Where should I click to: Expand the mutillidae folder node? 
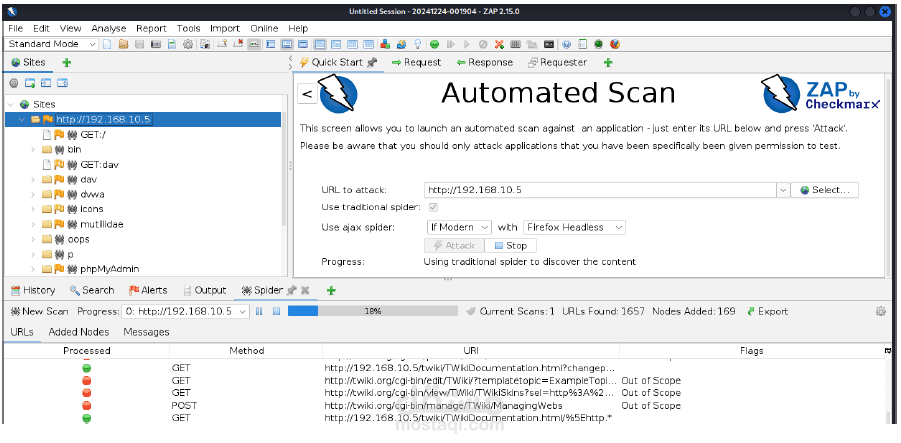pos(33,224)
